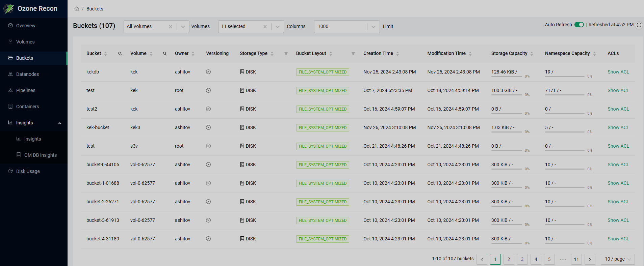This screenshot has width=644, height=266.
Task: Click the kek3 volume cell
Action: pyautogui.click(x=135, y=127)
